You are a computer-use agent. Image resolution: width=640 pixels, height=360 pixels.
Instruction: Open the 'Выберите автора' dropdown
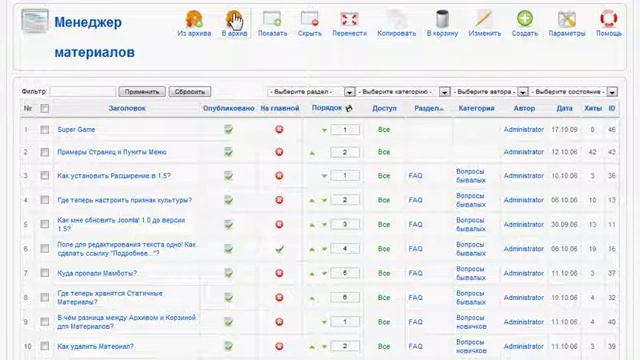point(490,92)
